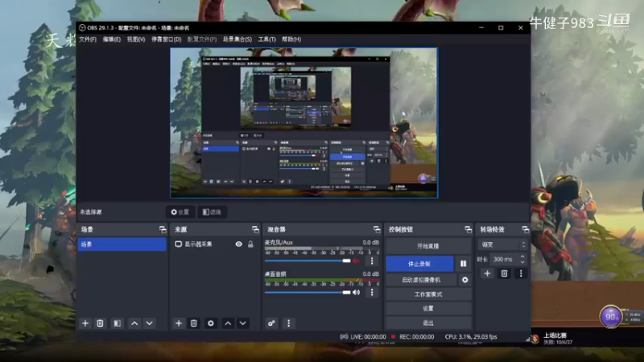The width and height of the screenshot is (644, 362).
Task: Move source up arrow
Action: pos(228,323)
